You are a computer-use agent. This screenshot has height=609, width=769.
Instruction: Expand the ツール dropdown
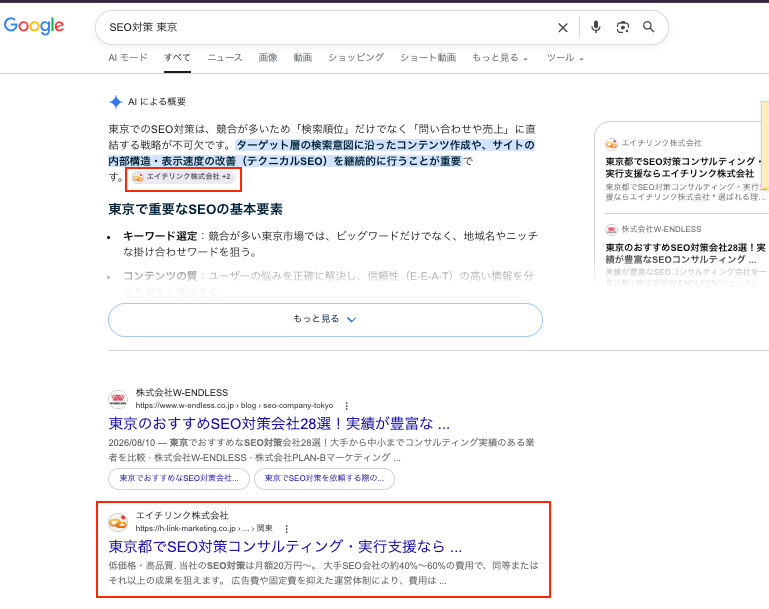565,58
